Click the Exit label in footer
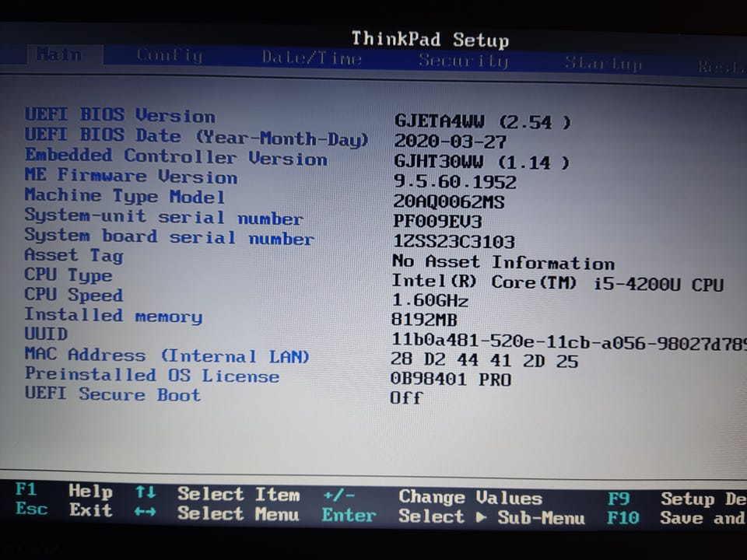747x560 pixels. coord(90,510)
